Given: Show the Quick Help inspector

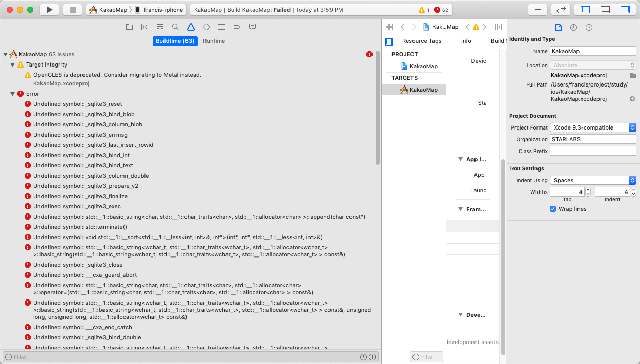Looking at the screenshot, I should 589,28.
